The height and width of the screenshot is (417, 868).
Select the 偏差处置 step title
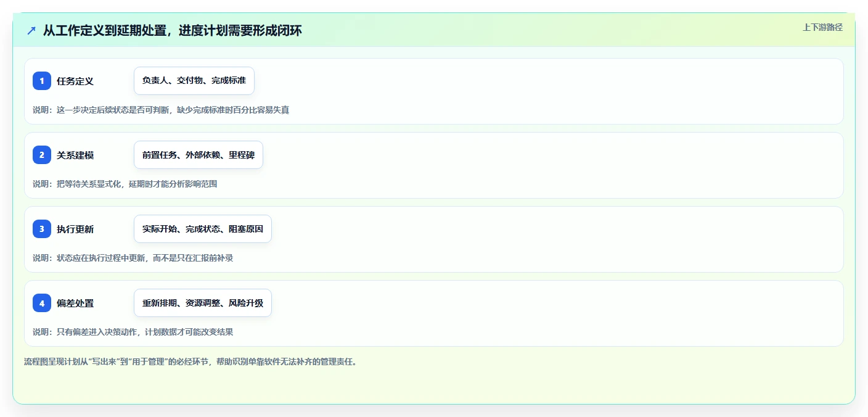[x=75, y=303]
